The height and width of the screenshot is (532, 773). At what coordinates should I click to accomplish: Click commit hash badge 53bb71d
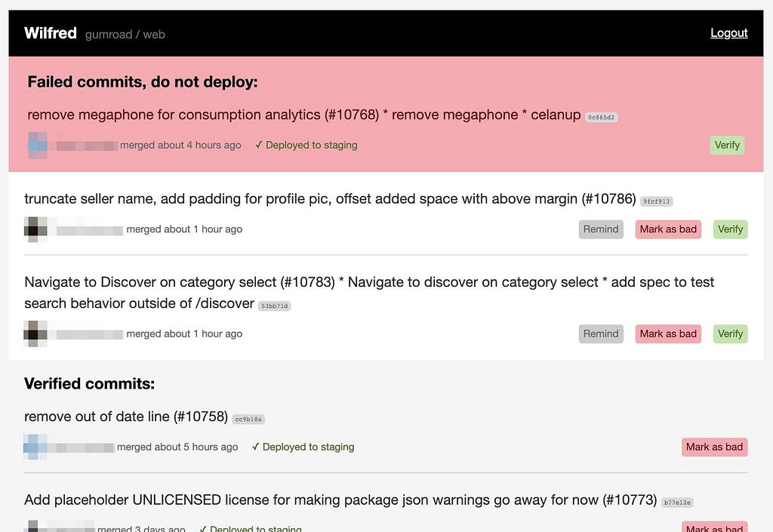[275, 306]
